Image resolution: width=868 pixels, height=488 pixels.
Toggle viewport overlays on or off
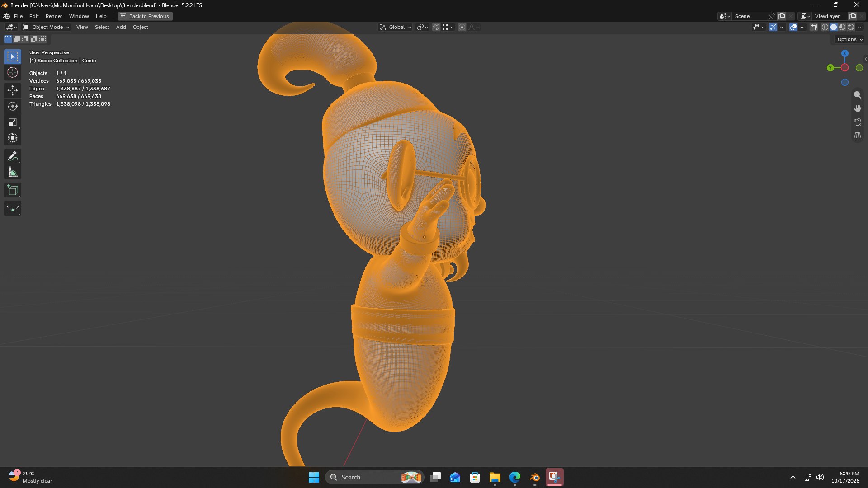[x=793, y=27]
